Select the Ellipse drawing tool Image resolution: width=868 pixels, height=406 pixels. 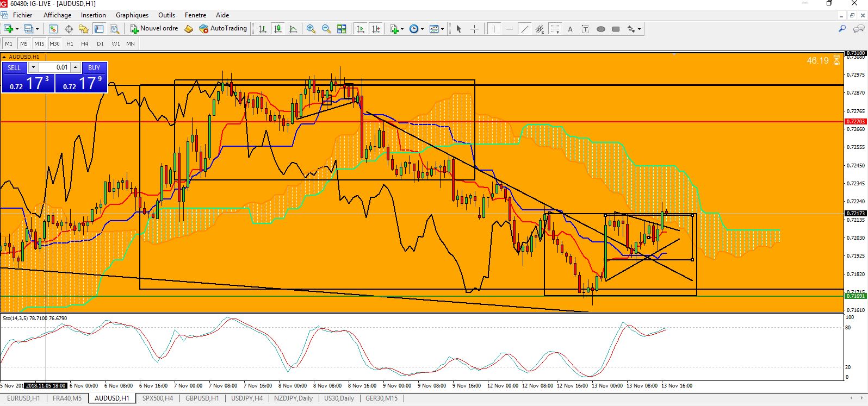pyautogui.click(x=600, y=29)
